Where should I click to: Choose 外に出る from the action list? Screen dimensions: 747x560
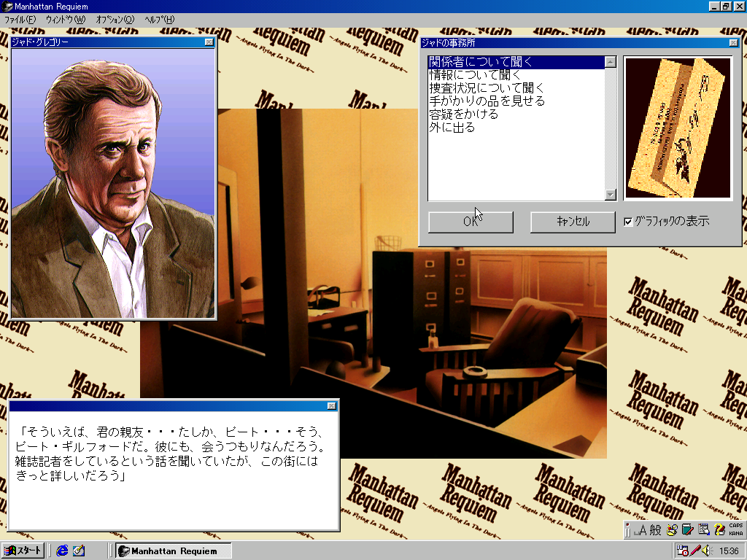pyautogui.click(x=452, y=128)
